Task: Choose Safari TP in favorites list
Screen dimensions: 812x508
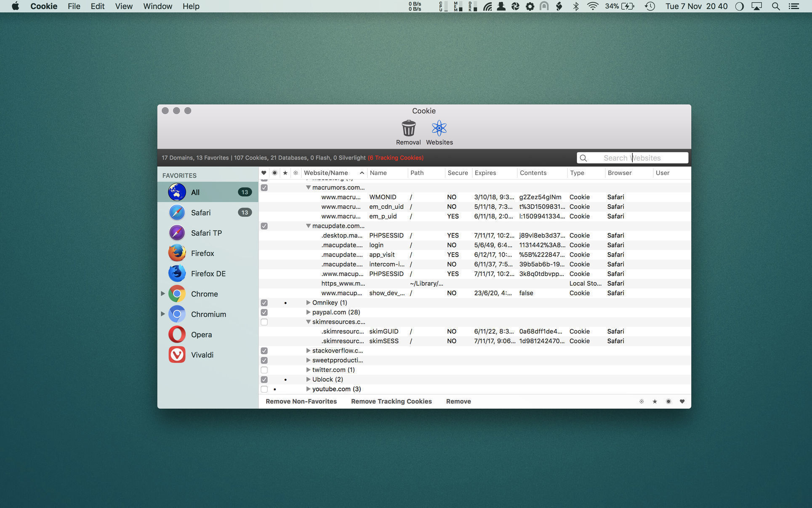Action: (206, 233)
